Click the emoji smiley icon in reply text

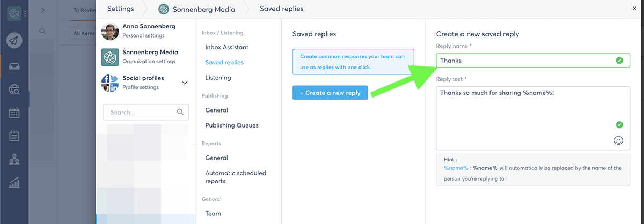[x=618, y=140]
